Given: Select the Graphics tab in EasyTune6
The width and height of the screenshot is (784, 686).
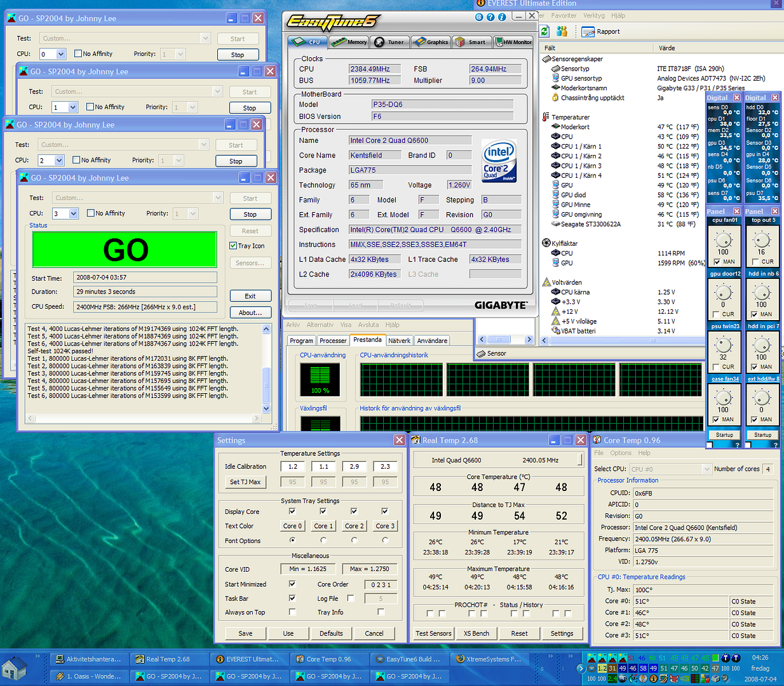Looking at the screenshot, I should click(431, 42).
